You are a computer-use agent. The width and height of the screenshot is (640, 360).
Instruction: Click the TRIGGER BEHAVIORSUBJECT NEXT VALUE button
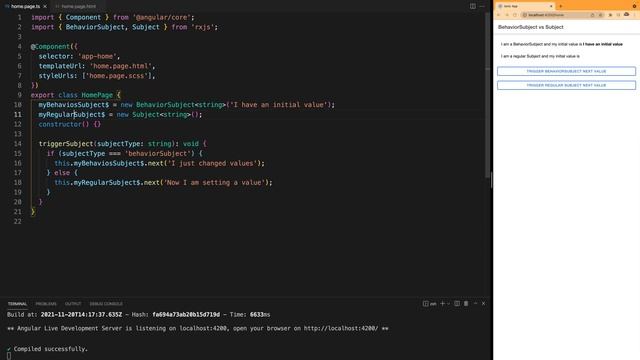tap(566, 71)
